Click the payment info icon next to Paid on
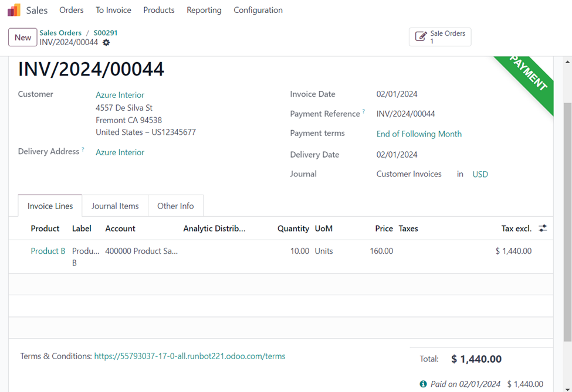The image size is (572, 392). tap(423, 384)
